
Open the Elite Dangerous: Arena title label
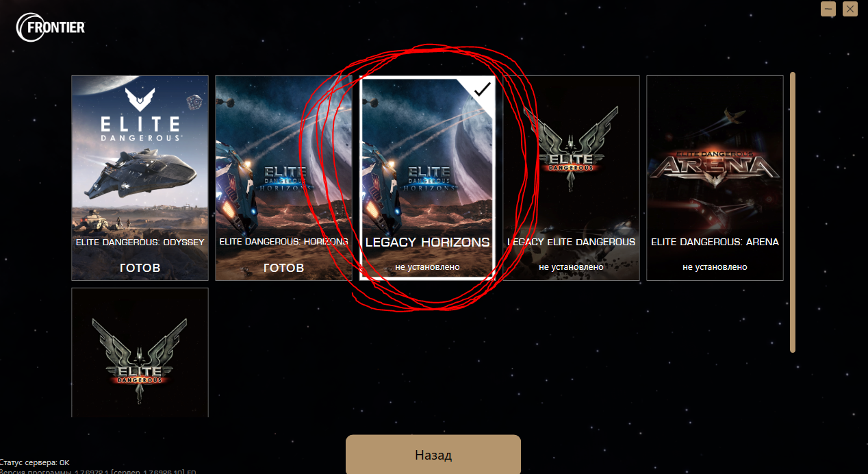(715, 242)
